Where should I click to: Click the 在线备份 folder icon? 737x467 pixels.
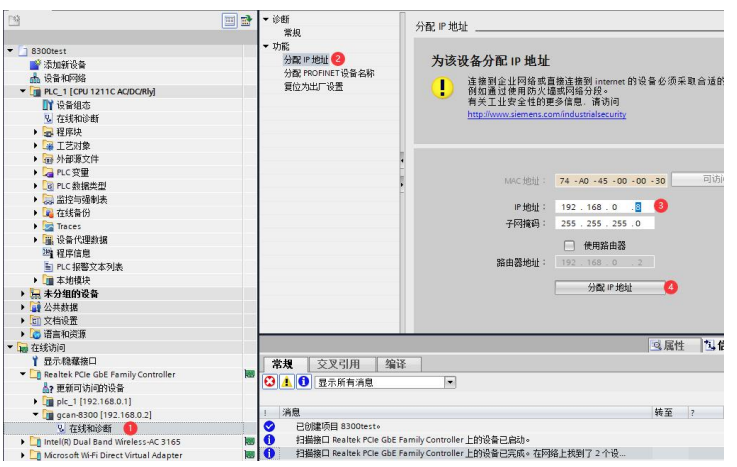click(48, 213)
